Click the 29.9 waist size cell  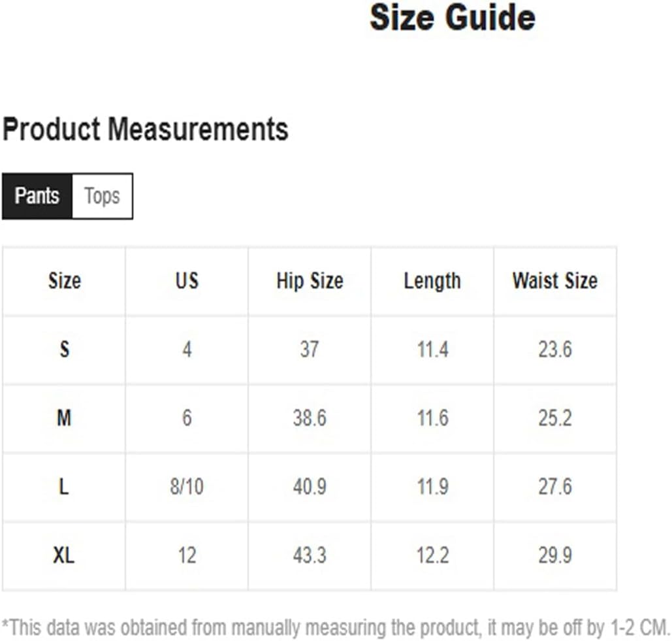click(x=555, y=555)
